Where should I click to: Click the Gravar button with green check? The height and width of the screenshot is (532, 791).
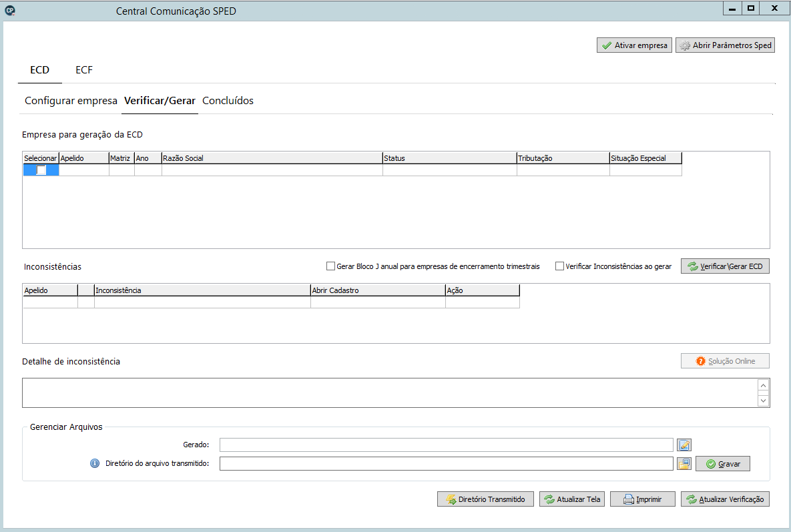point(722,464)
